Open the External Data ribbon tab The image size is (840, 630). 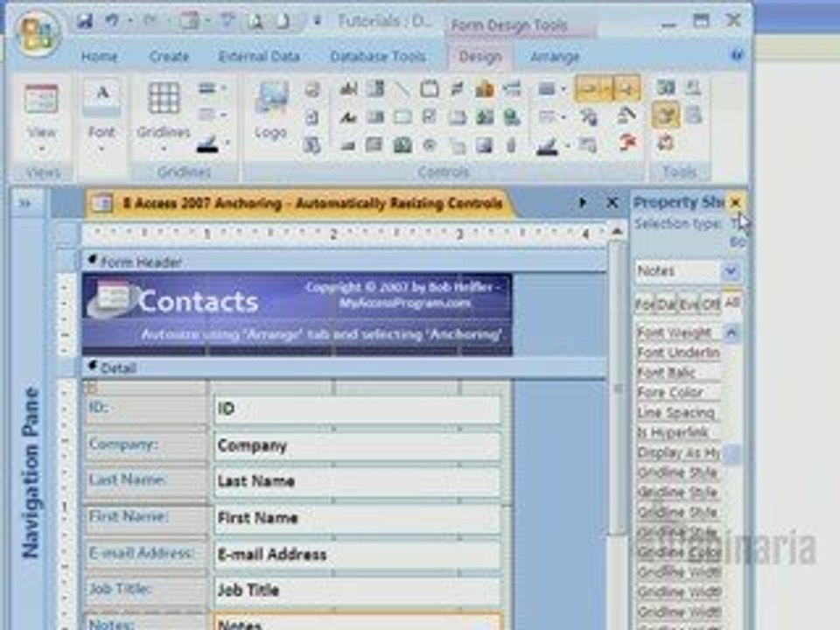[259, 56]
